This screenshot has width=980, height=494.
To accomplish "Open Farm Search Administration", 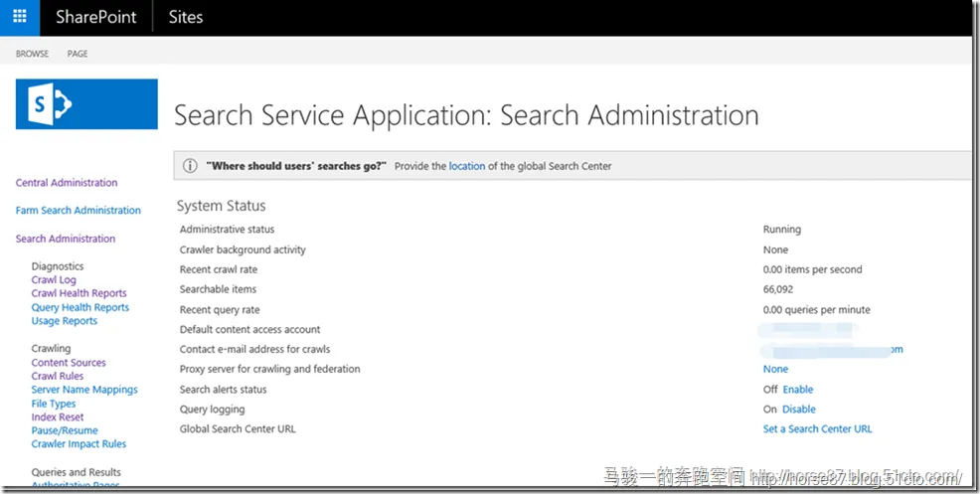I will coord(79,211).
